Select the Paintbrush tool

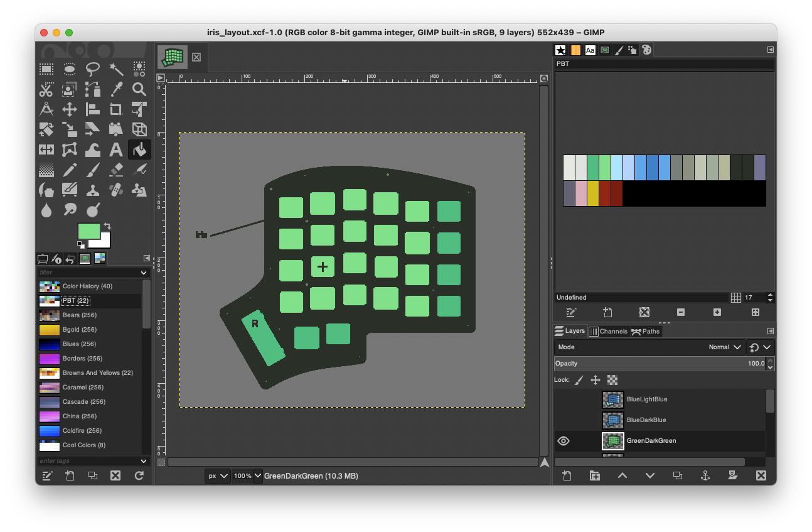(x=93, y=170)
